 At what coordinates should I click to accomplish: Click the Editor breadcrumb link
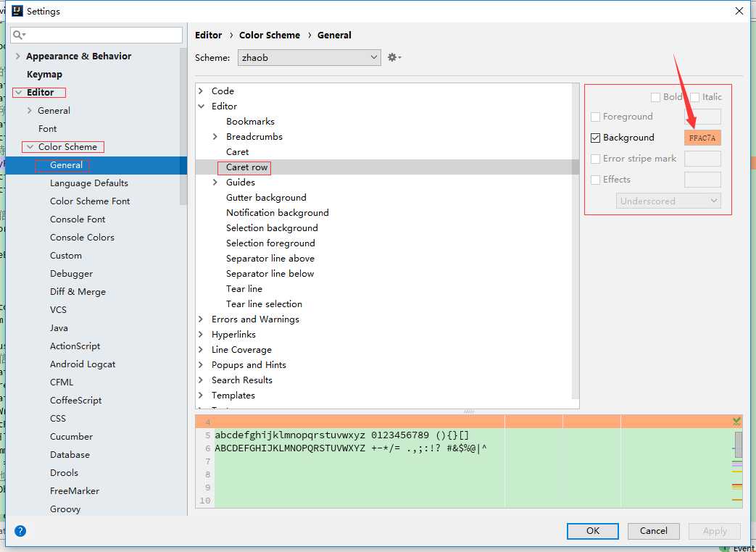[208, 35]
